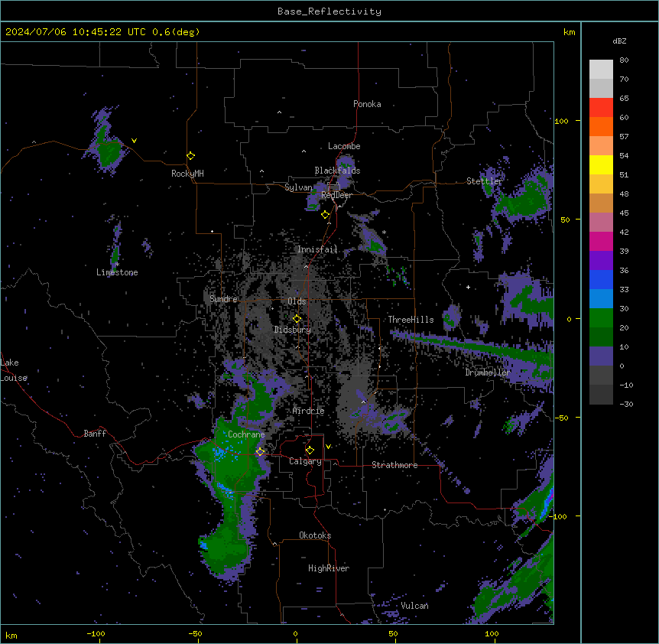The image size is (659, 644).
Task: Select the yellow diamond marker below RedDeer
Action: pyautogui.click(x=325, y=215)
